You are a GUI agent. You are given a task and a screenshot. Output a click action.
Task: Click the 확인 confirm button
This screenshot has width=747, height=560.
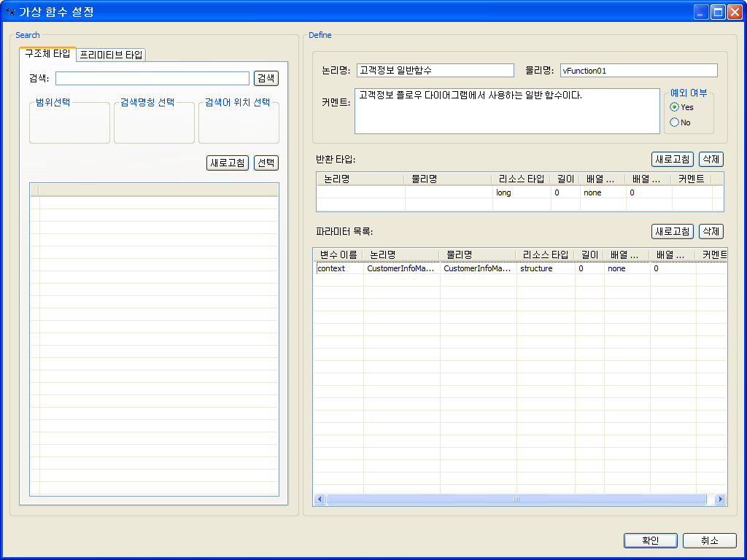[x=649, y=540]
